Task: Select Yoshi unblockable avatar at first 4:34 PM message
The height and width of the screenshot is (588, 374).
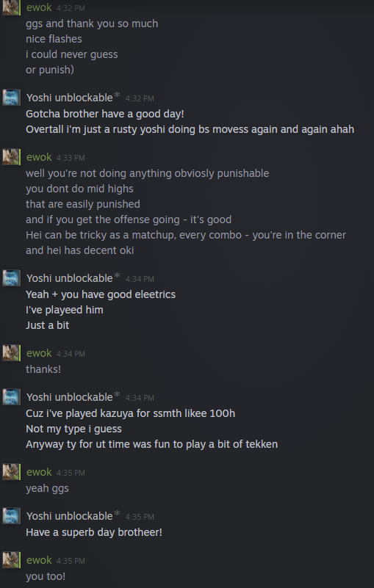Action: click(11, 278)
